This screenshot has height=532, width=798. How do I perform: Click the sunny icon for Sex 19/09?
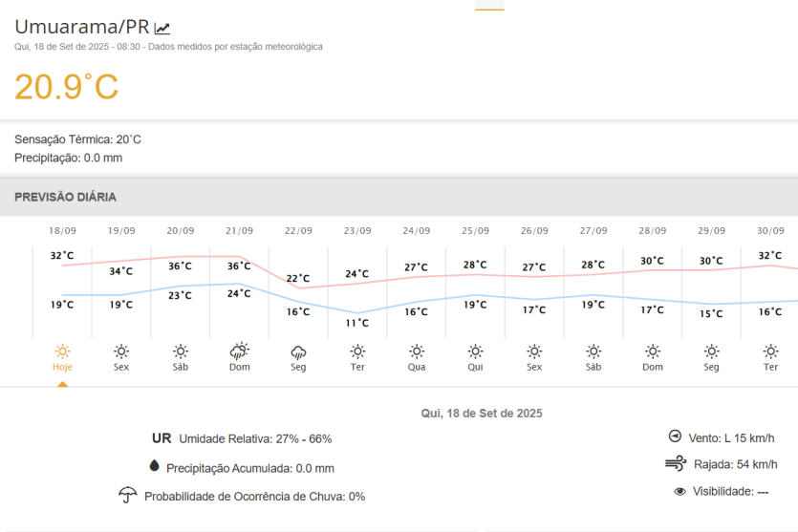(x=121, y=351)
